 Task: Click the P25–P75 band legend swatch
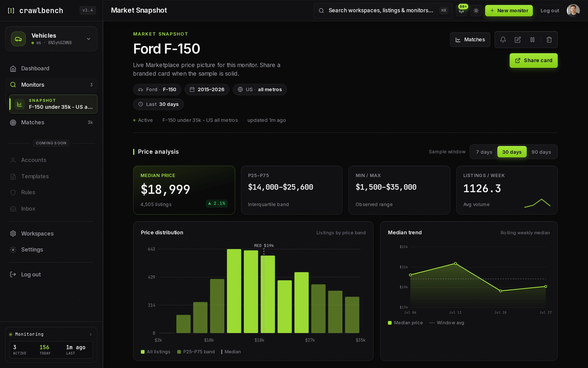click(x=179, y=352)
